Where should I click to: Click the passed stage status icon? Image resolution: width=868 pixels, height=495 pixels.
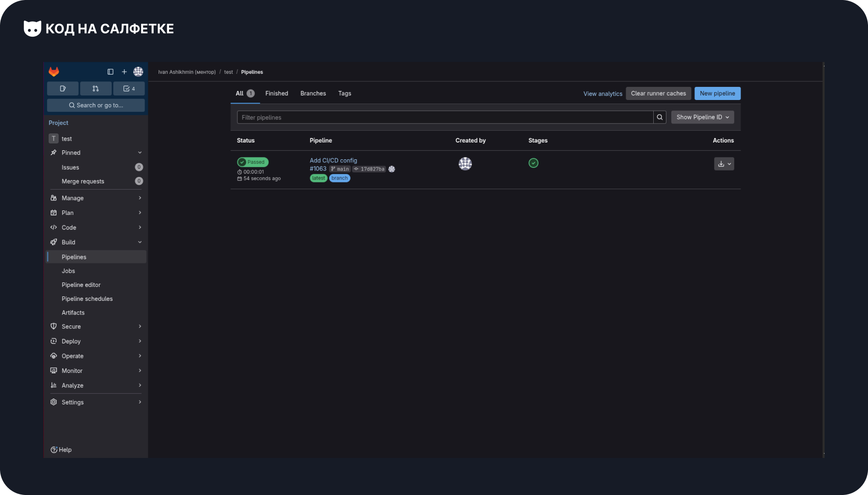pos(533,163)
